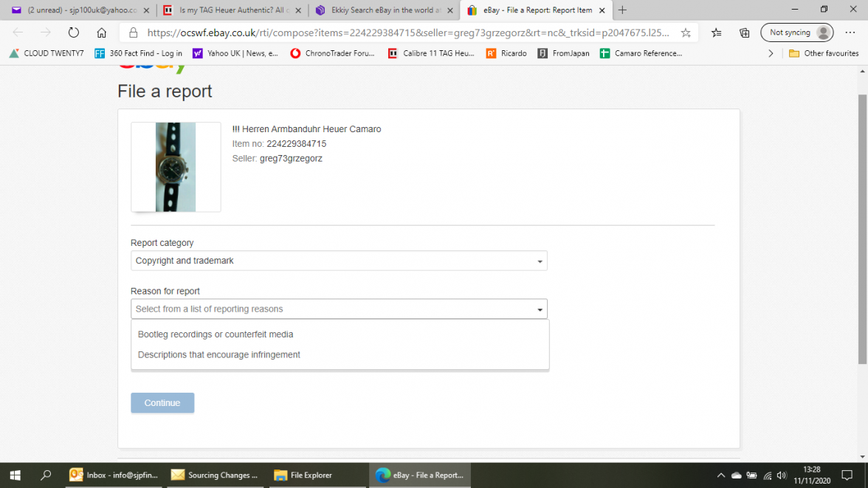
Task: Open the CLOUD TWENTY7 bookmark
Action: pos(46,53)
